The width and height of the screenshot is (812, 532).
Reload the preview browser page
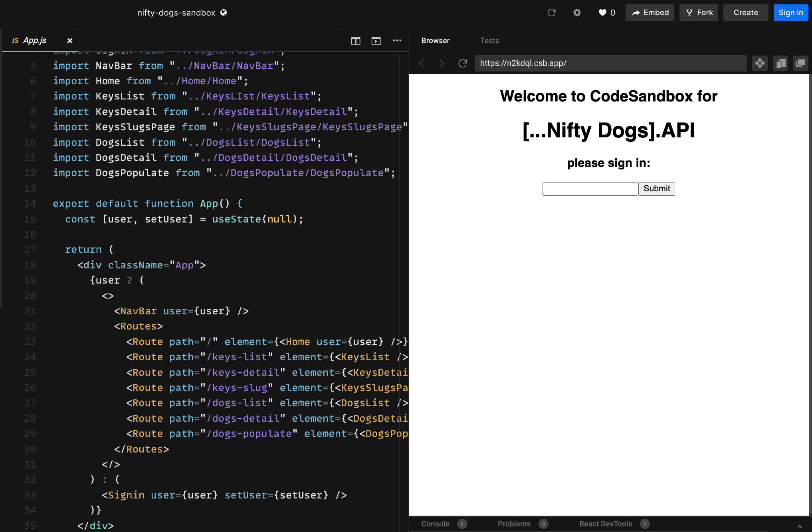click(x=462, y=63)
